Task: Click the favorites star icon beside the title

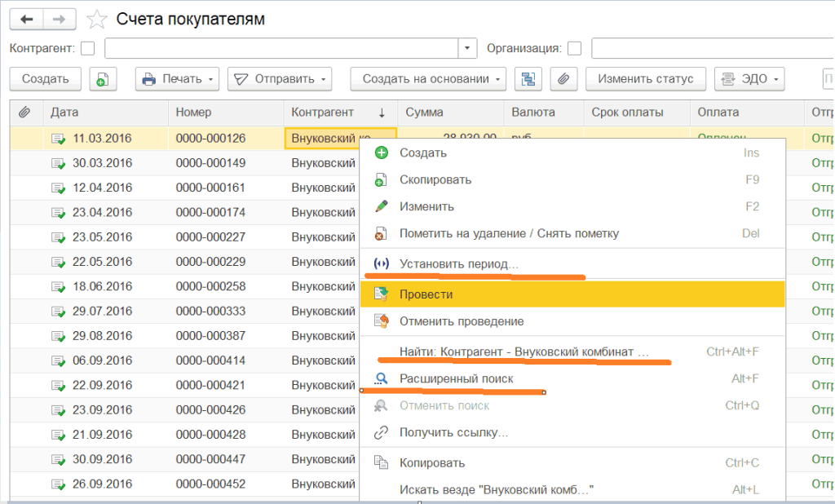Action: tap(96, 20)
